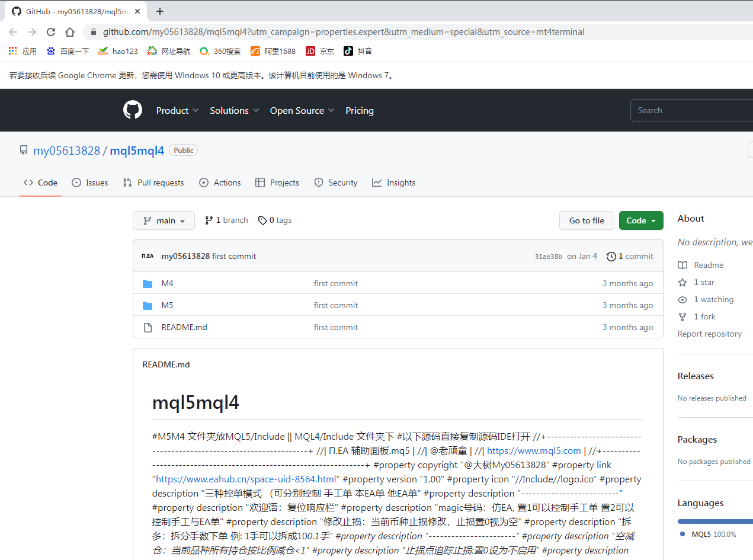
Task: Open a new browser tab
Action: (160, 11)
